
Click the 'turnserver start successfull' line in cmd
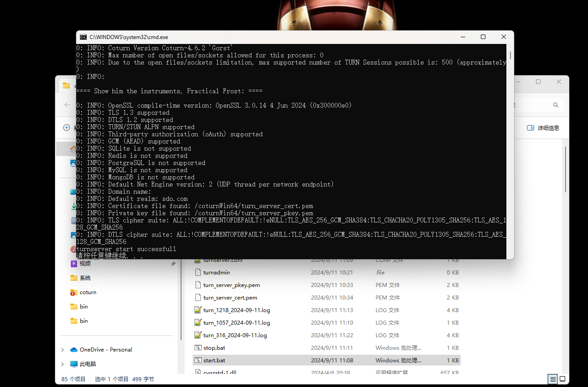click(126, 249)
